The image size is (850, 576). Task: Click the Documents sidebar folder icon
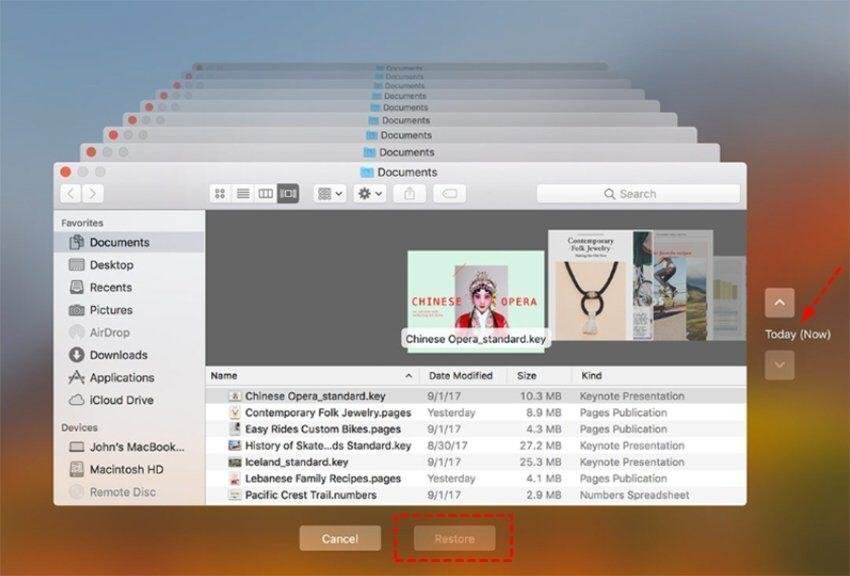[x=76, y=242]
